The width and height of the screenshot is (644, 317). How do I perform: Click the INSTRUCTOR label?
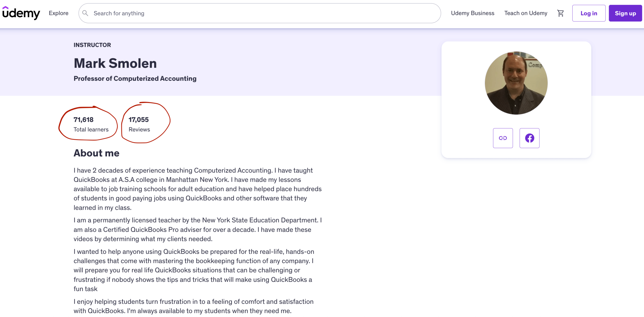[x=92, y=45]
